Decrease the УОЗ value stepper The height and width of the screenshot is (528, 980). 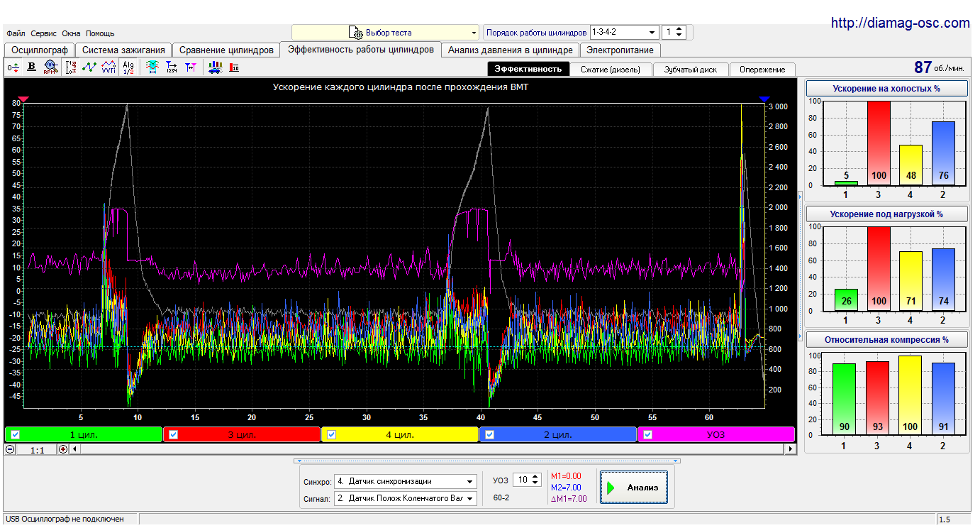(535, 483)
